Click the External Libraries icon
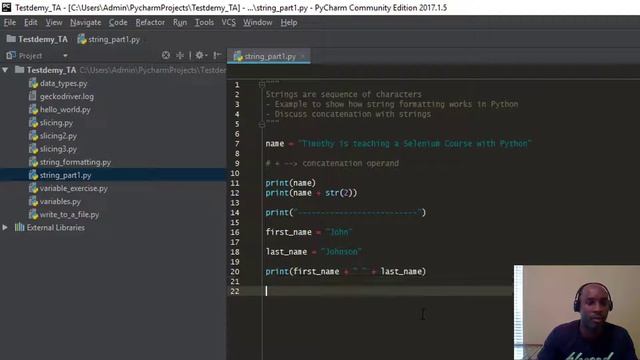 coord(20,227)
